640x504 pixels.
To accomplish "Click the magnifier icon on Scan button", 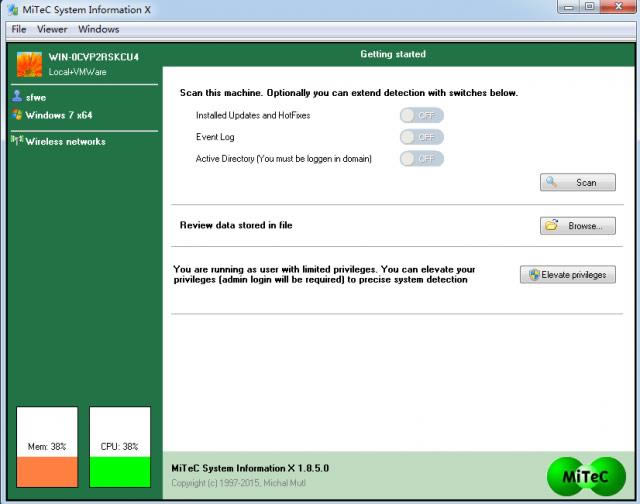I will pyautogui.click(x=552, y=182).
